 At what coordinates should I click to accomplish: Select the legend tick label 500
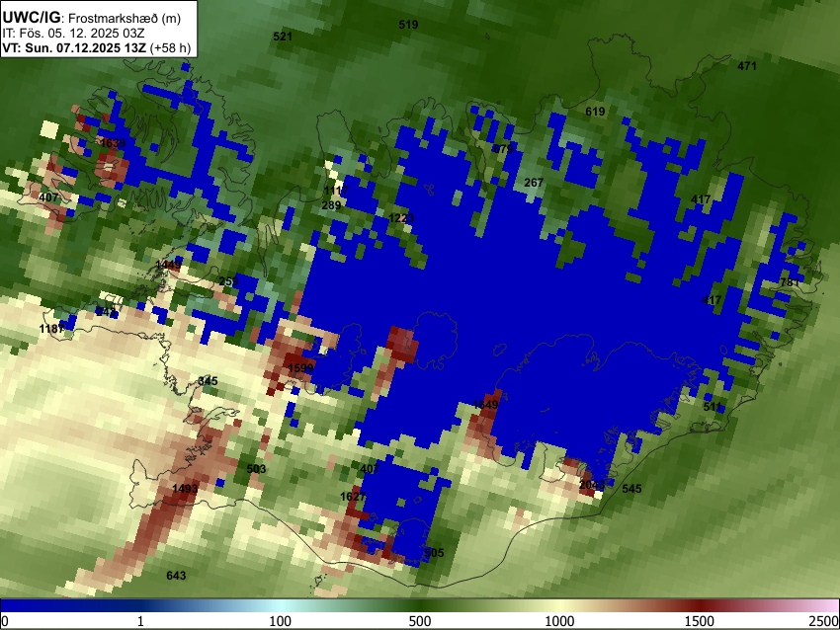pos(419,621)
